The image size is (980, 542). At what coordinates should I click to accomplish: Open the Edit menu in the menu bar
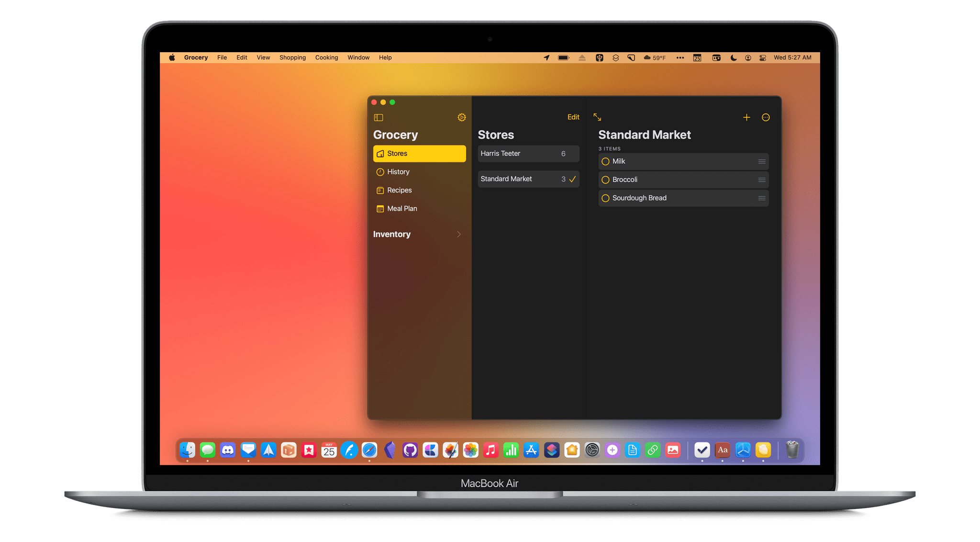[242, 57]
